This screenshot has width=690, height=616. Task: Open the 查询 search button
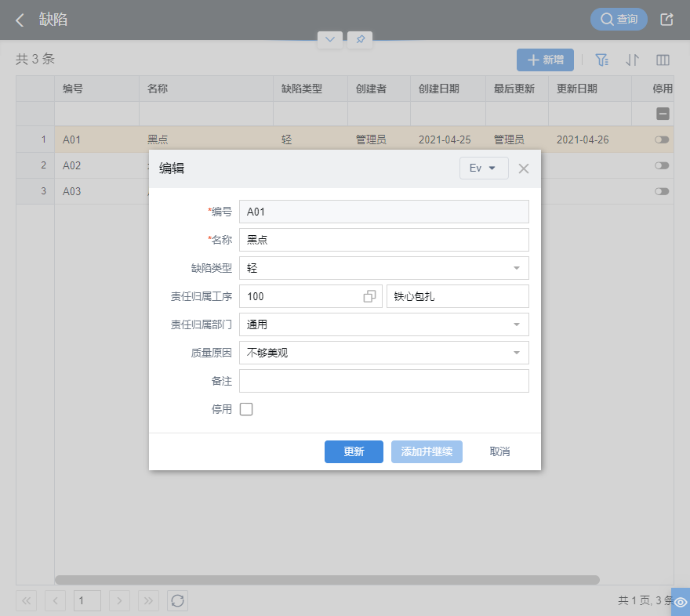[619, 20]
